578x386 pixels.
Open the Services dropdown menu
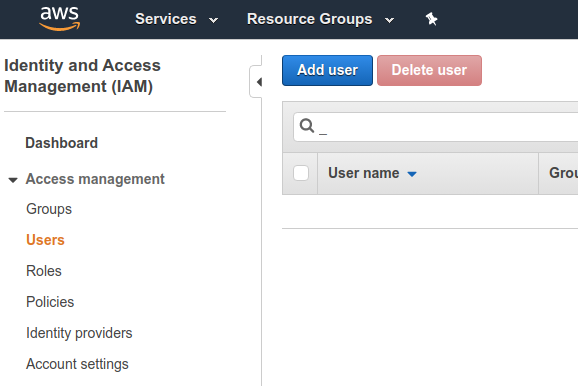tap(177, 19)
